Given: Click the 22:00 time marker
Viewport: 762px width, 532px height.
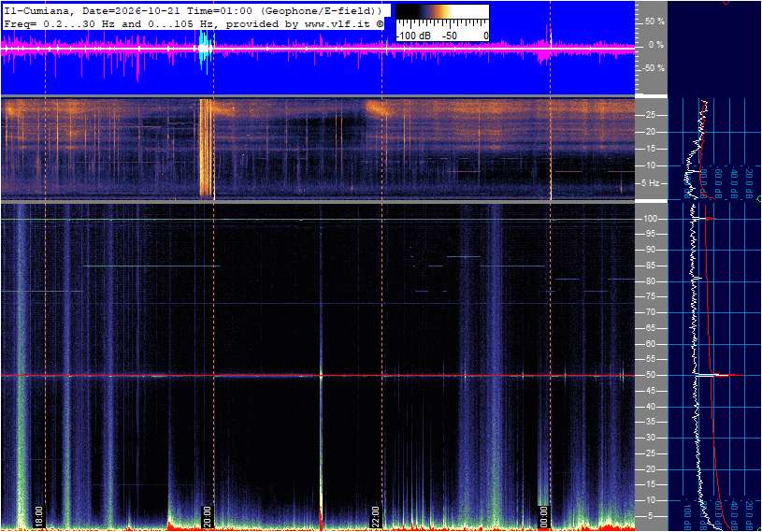Looking at the screenshot, I should (x=375, y=516).
